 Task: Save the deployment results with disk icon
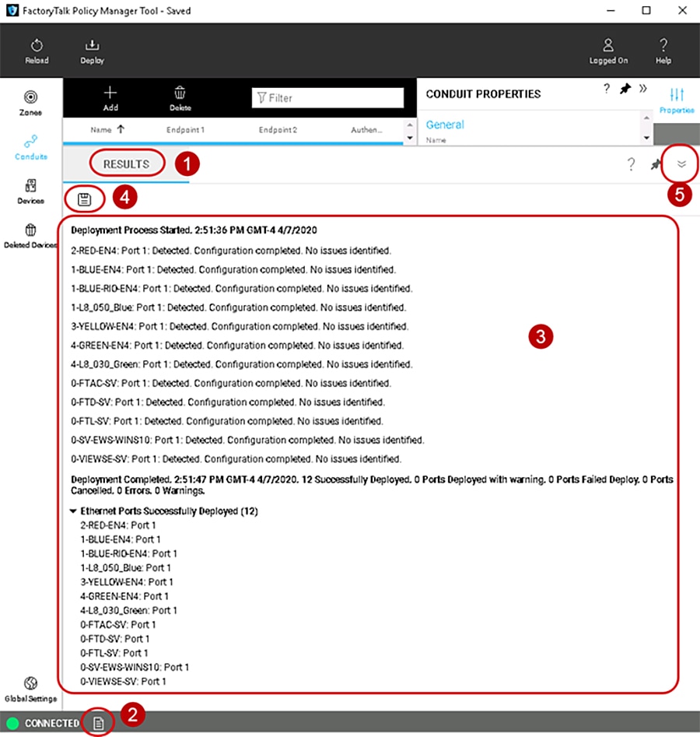tap(85, 199)
